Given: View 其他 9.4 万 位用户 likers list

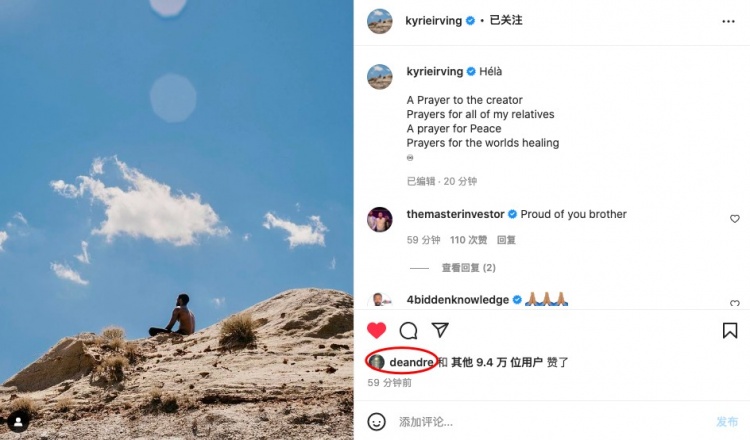Looking at the screenshot, I should tap(496, 363).
